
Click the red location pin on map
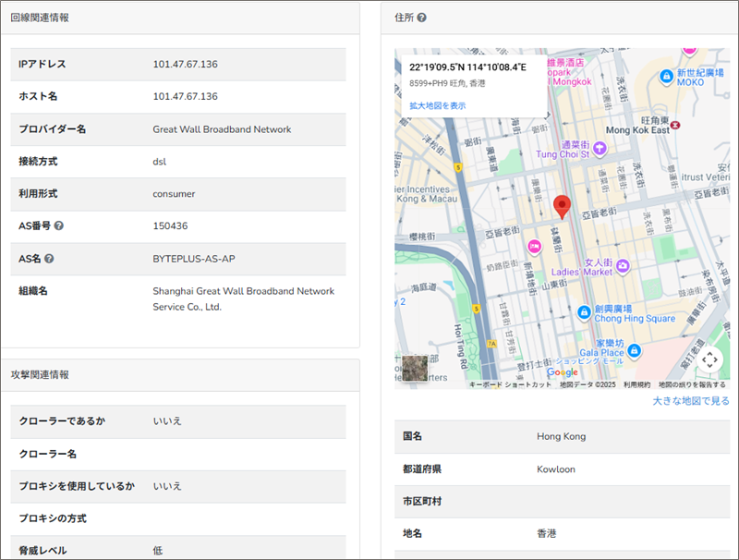click(x=562, y=207)
